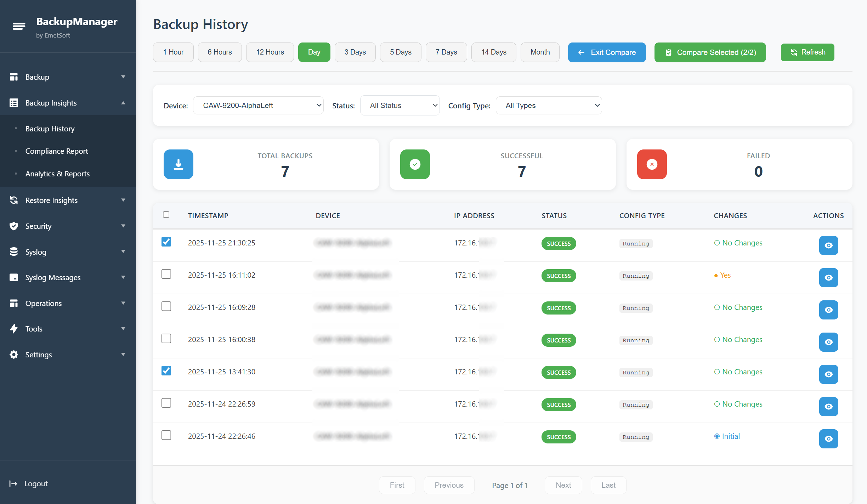Click the Settings gear icon
Viewport: 867px width, 504px height.
click(14, 355)
